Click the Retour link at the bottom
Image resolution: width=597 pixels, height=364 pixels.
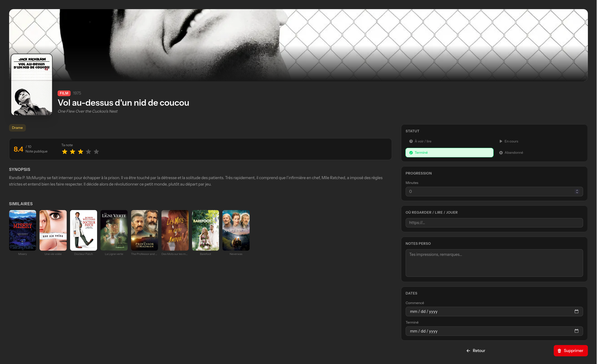479,351
